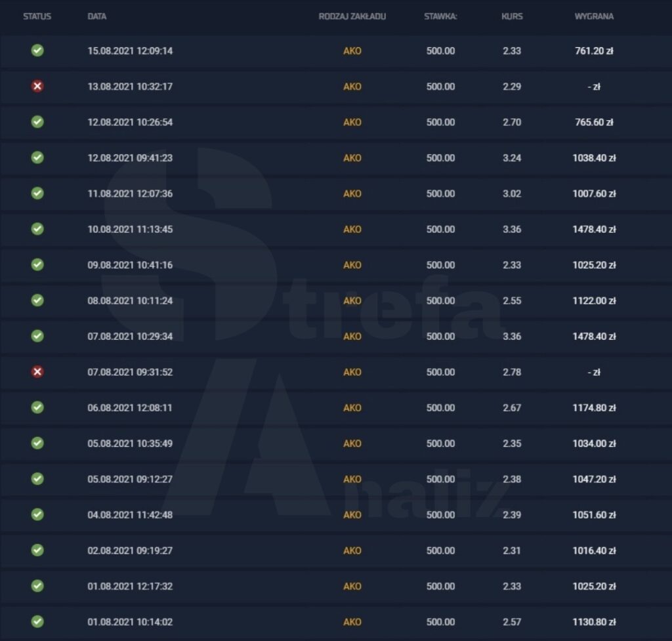Image resolution: width=672 pixels, height=641 pixels.
Task: Open the AKO bet from 07.08.2021 09:31:52
Action: [352, 372]
